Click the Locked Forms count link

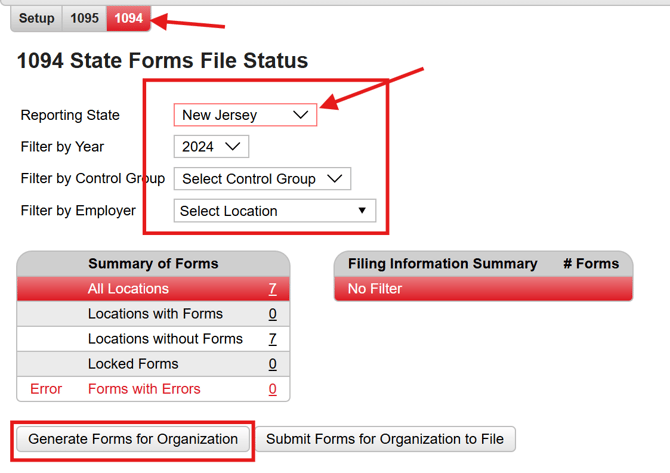(x=272, y=364)
